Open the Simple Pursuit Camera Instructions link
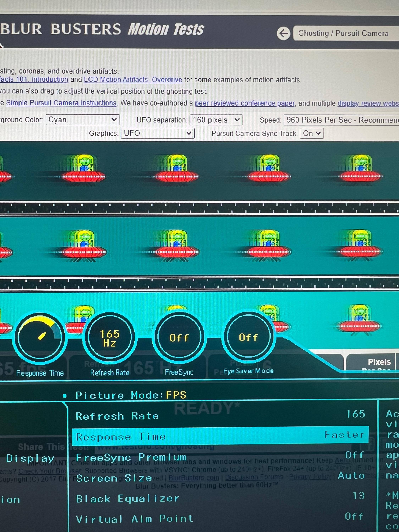 click(x=61, y=103)
